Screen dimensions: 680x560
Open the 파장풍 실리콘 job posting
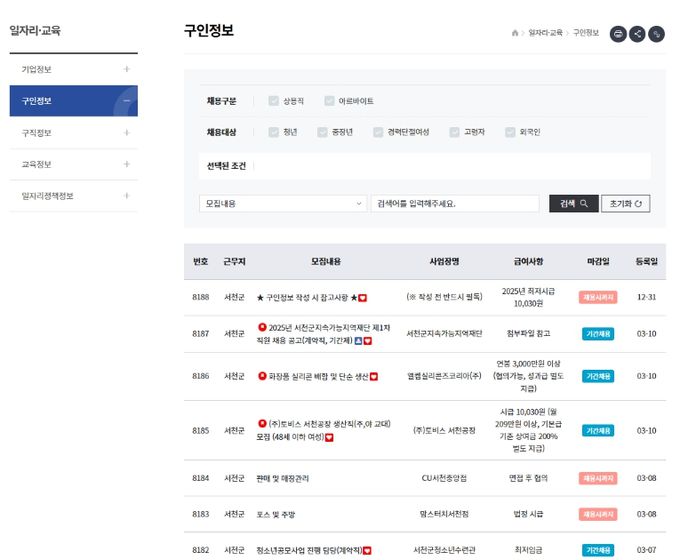[315, 376]
